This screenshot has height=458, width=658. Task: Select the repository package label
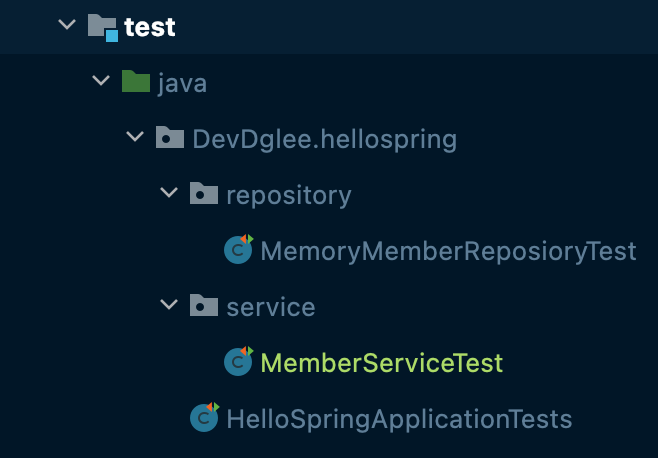pos(289,195)
